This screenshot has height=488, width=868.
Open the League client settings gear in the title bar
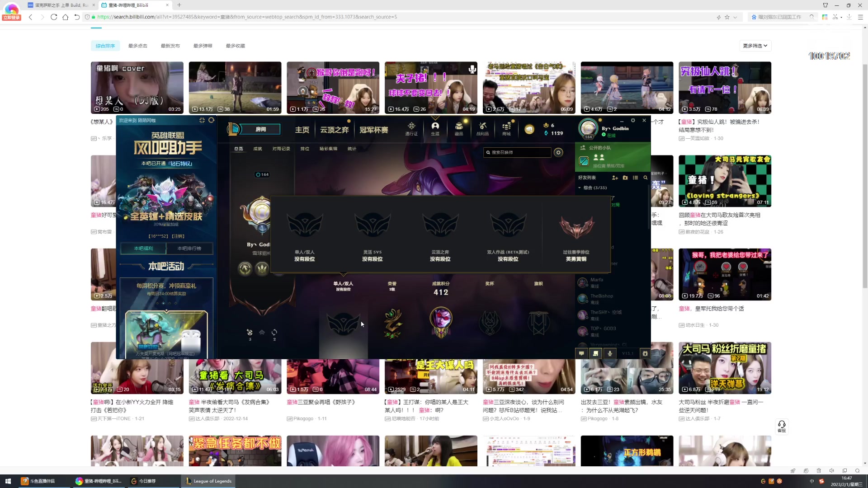click(x=633, y=120)
